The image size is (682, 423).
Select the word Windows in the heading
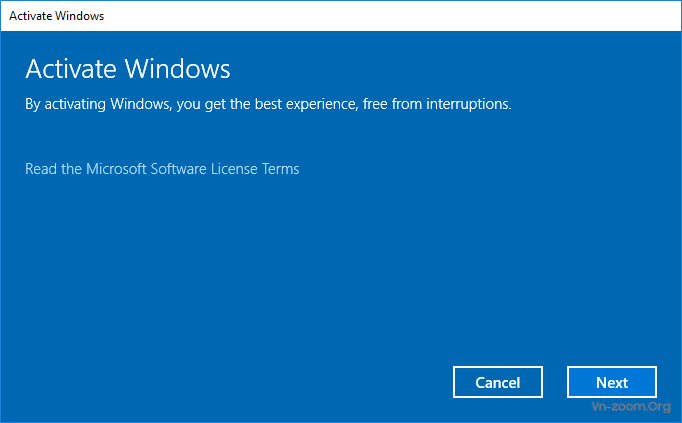tap(177, 69)
